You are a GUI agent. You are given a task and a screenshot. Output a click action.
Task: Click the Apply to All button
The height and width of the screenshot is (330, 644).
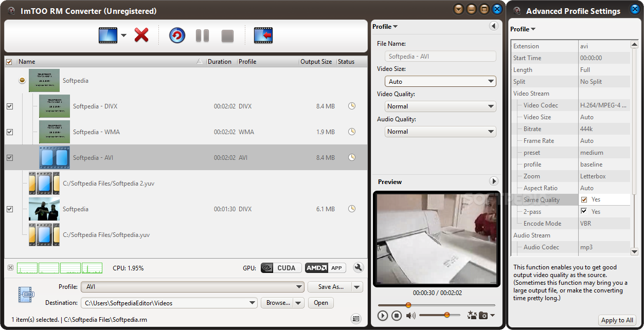(x=617, y=320)
